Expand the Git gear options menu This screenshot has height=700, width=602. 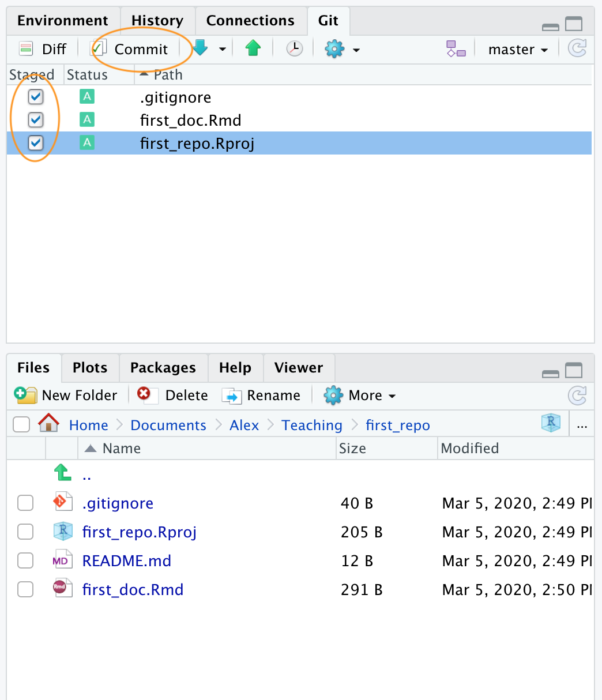[342, 50]
